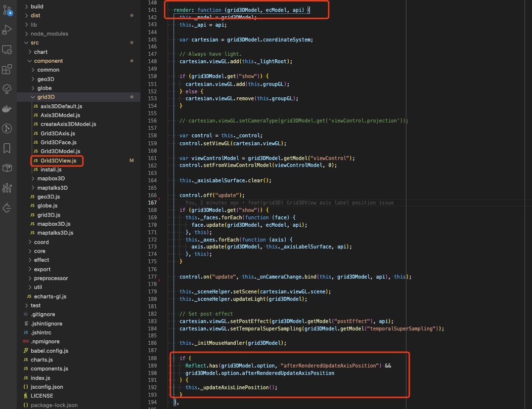Open axis3DDefault.js file
This screenshot has height=409, width=532.
(79, 106)
